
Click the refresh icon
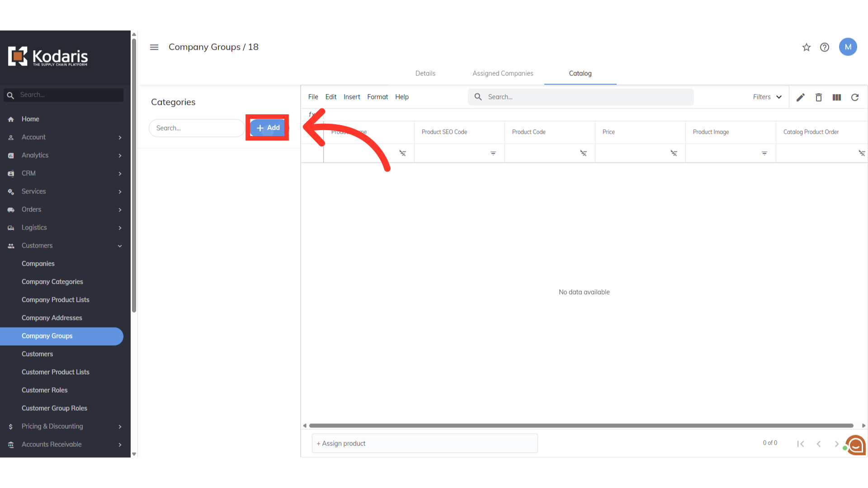coord(855,97)
